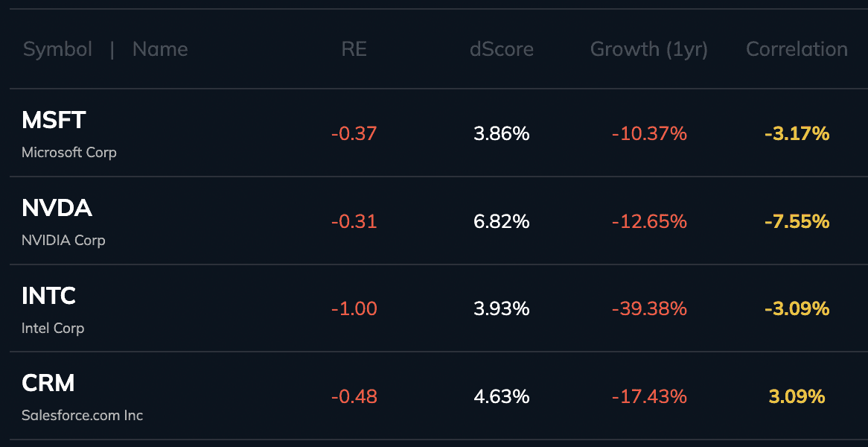The height and width of the screenshot is (447, 868).
Task: Sort by Growth (1yr) column header
Action: 648,50
